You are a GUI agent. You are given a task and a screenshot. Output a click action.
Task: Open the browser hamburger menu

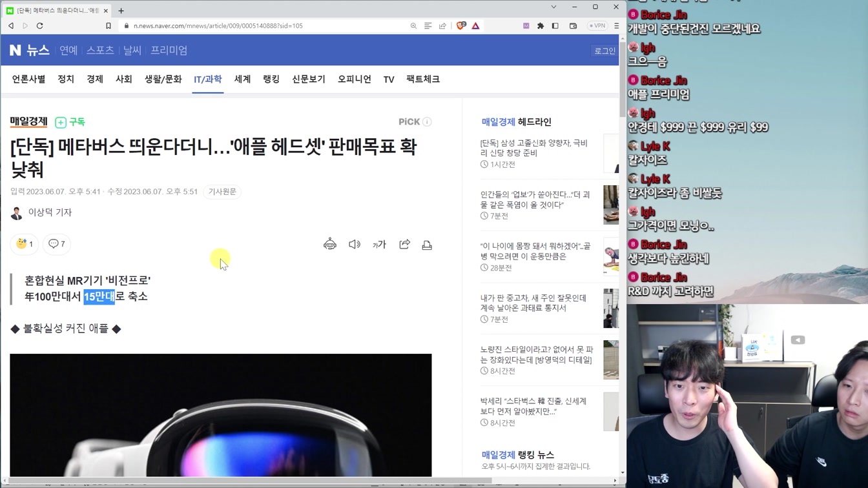click(616, 26)
